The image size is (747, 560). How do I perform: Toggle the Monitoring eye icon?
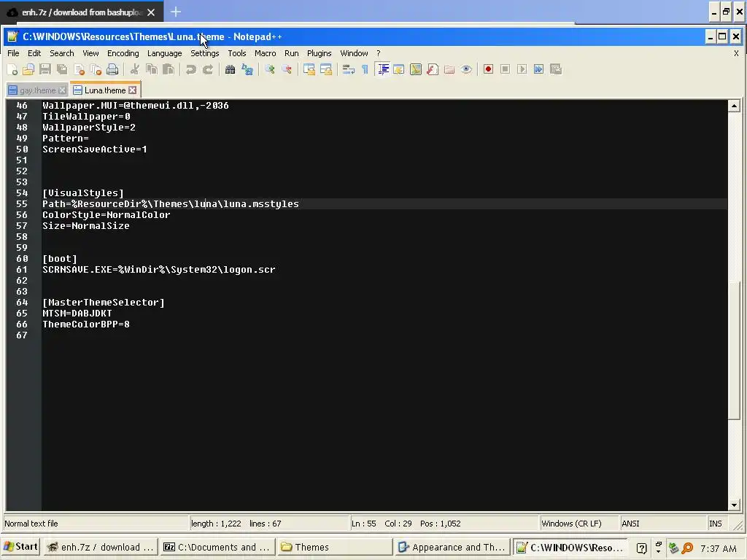point(466,69)
